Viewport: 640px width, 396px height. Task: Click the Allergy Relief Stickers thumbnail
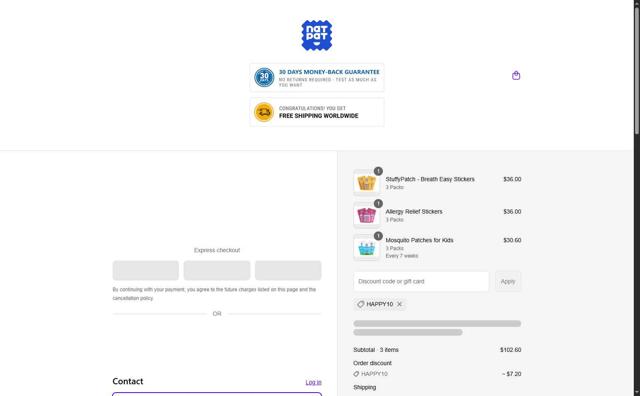coord(366,215)
